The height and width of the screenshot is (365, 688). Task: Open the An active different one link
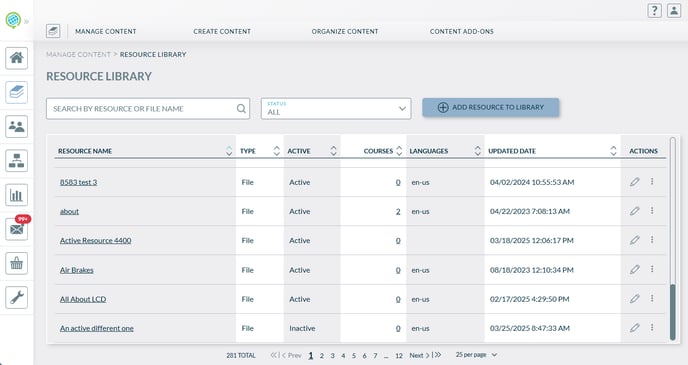click(x=97, y=328)
